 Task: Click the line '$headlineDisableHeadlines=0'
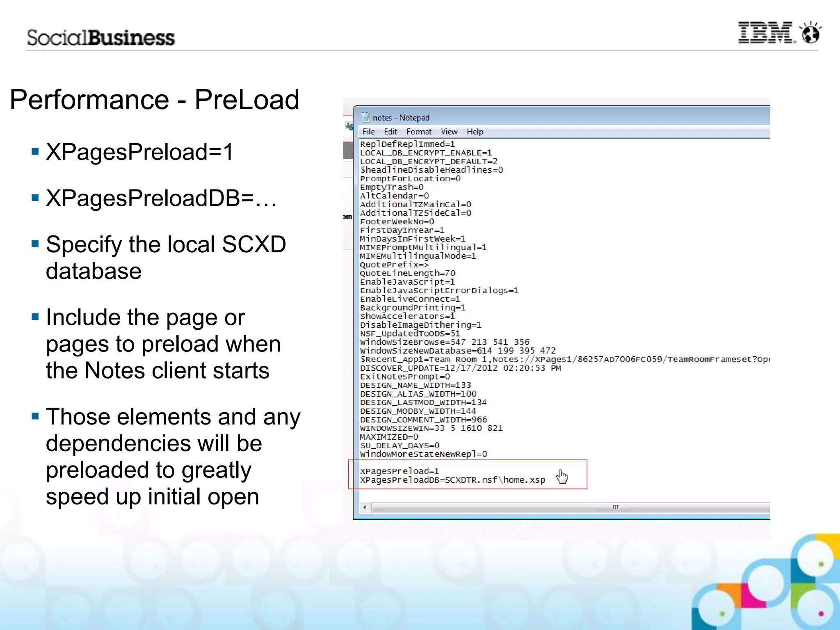coord(431,170)
